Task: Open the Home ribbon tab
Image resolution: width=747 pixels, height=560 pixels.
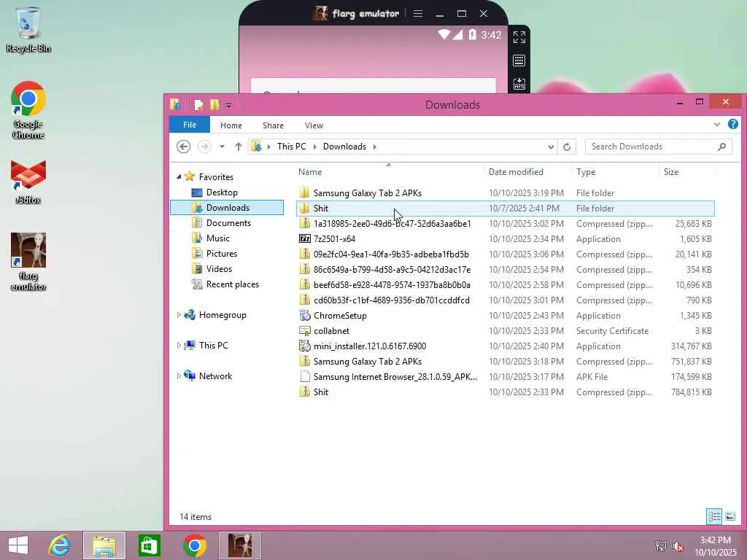Action: tap(231, 125)
